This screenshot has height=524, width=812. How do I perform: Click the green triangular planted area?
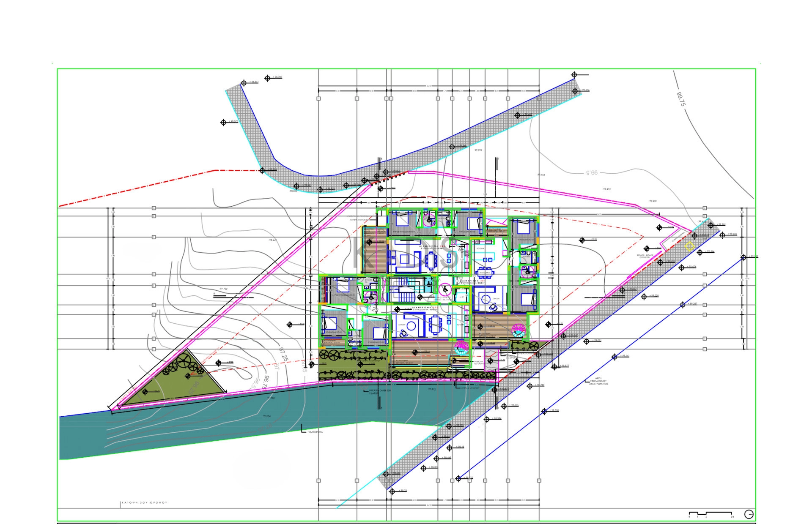pos(178,382)
